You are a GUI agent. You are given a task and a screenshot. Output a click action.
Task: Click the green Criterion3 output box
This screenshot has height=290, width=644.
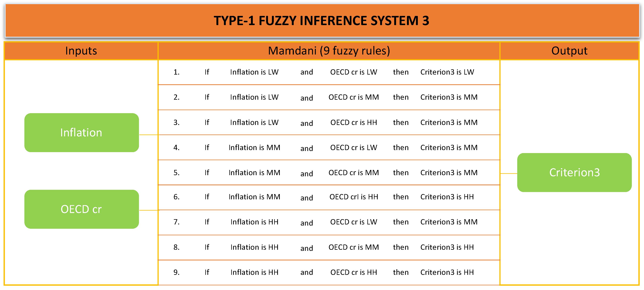[x=574, y=172]
